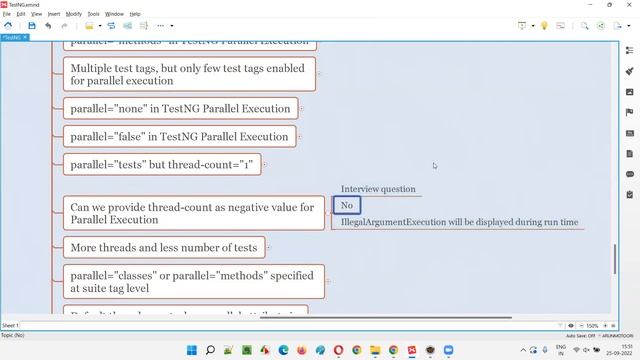Image resolution: width=640 pixels, height=360 pixels.
Task: Click the vertical scrollbar thumb of the canvas
Action: point(615,259)
